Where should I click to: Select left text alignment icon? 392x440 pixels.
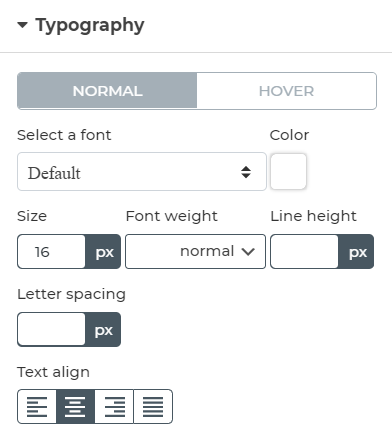tap(37, 406)
